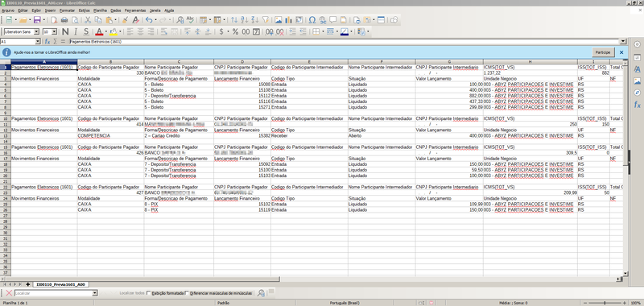
Task: Open the Editar menu
Action: pyautogui.click(x=23, y=10)
